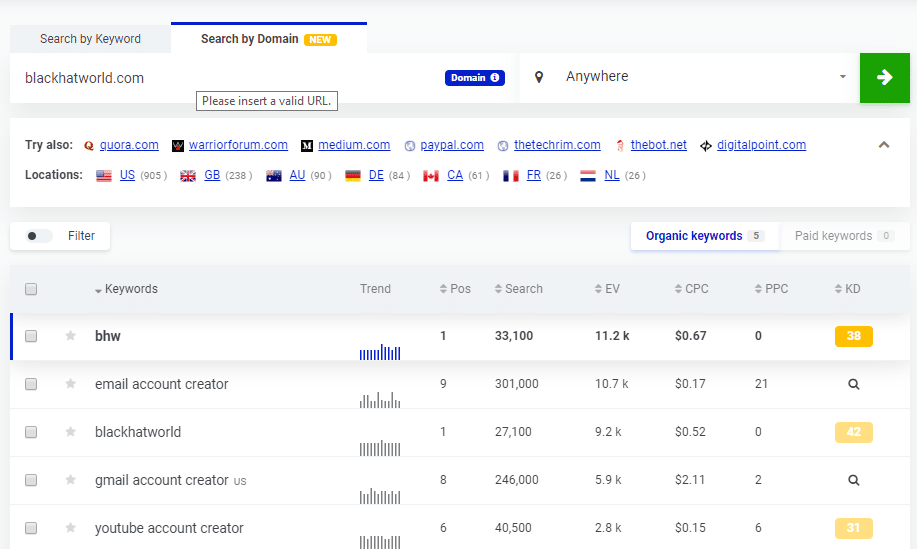Click the France flag icon

(x=511, y=175)
